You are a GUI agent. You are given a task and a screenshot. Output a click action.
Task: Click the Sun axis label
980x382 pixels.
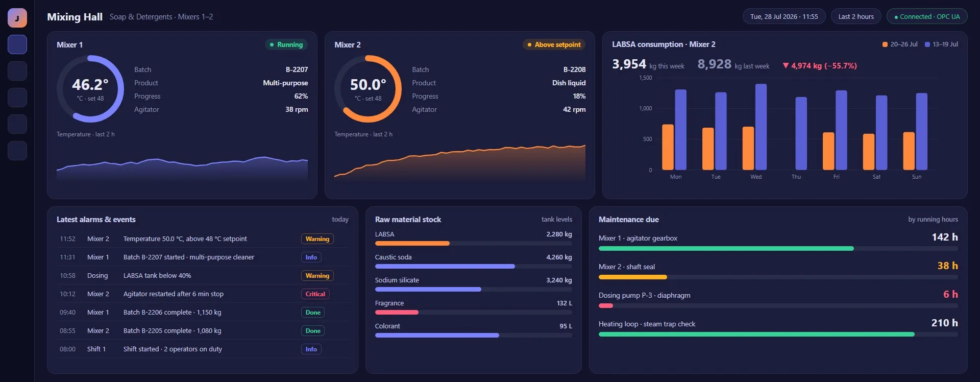tap(917, 177)
